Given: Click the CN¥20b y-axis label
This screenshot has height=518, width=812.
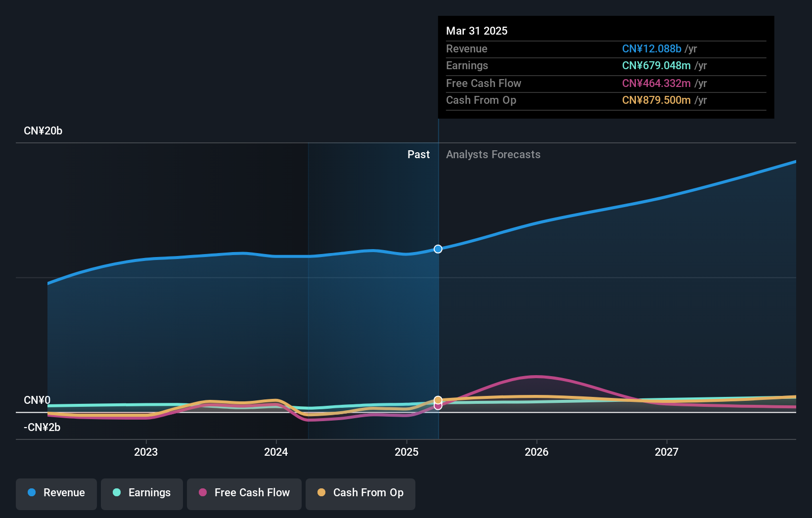Looking at the screenshot, I should [x=43, y=131].
